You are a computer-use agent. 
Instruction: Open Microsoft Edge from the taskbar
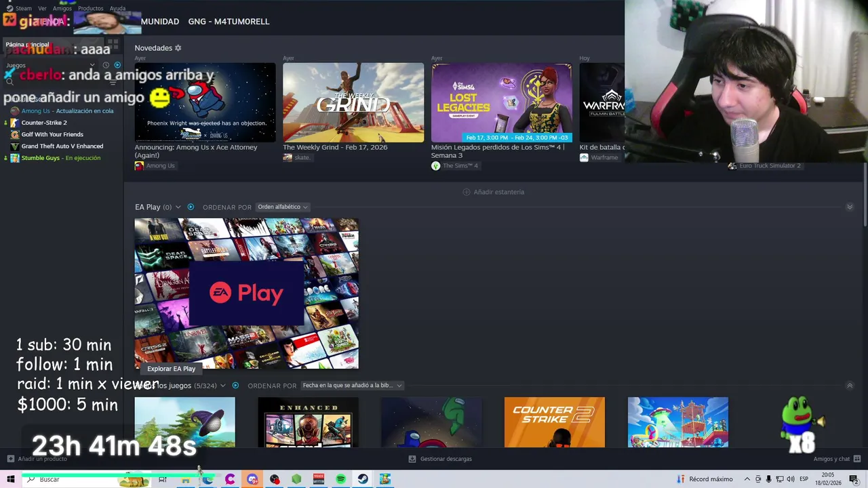pyautogui.click(x=208, y=479)
